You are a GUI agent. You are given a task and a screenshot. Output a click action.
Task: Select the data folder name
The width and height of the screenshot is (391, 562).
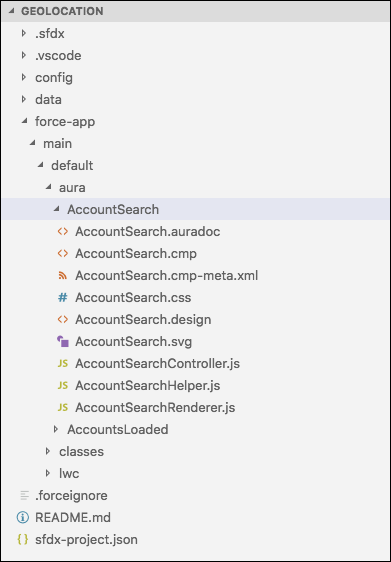(x=48, y=100)
